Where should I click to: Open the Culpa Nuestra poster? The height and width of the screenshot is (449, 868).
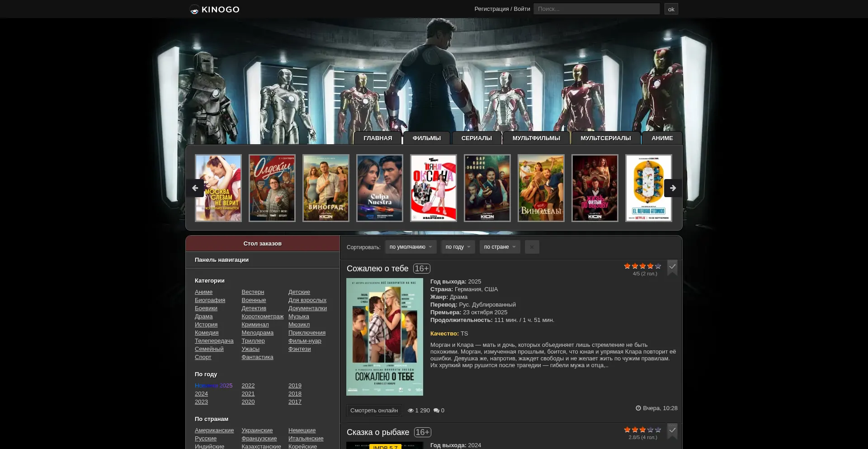(x=380, y=188)
